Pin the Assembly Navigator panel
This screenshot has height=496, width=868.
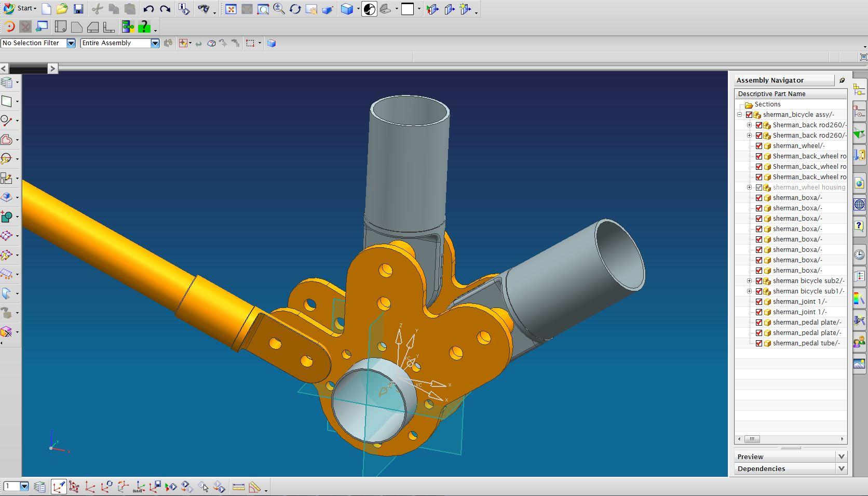pyautogui.click(x=842, y=80)
